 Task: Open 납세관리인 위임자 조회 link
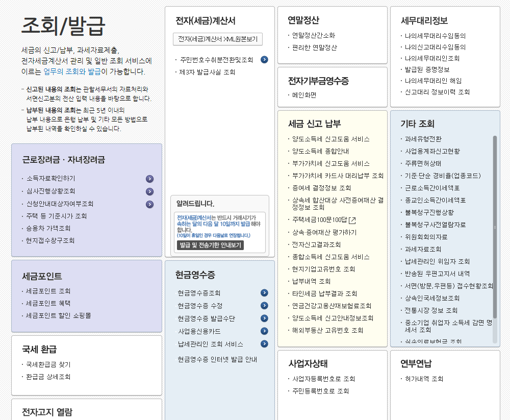pyautogui.click(x=437, y=261)
